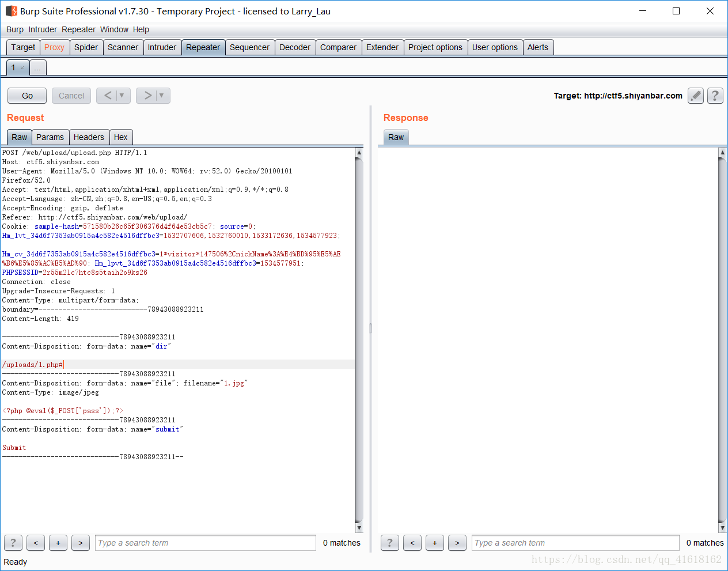Screen dimensions: 728x571
Task: Open the User options tab
Action: pyautogui.click(x=495, y=47)
